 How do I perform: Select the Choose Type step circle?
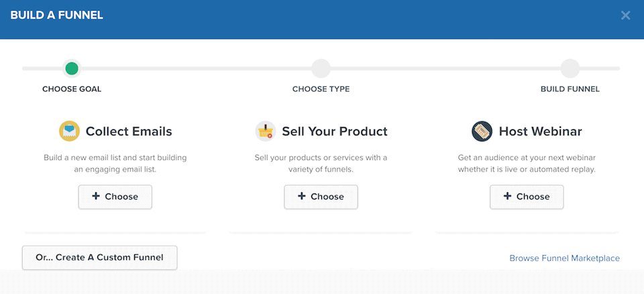click(x=321, y=68)
